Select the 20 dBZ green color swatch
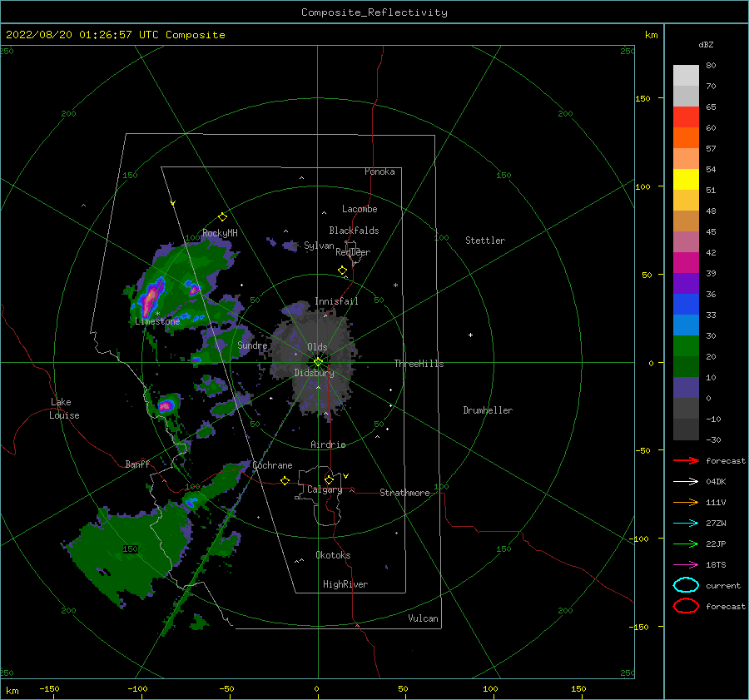The height and width of the screenshot is (700, 749). (x=686, y=346)
